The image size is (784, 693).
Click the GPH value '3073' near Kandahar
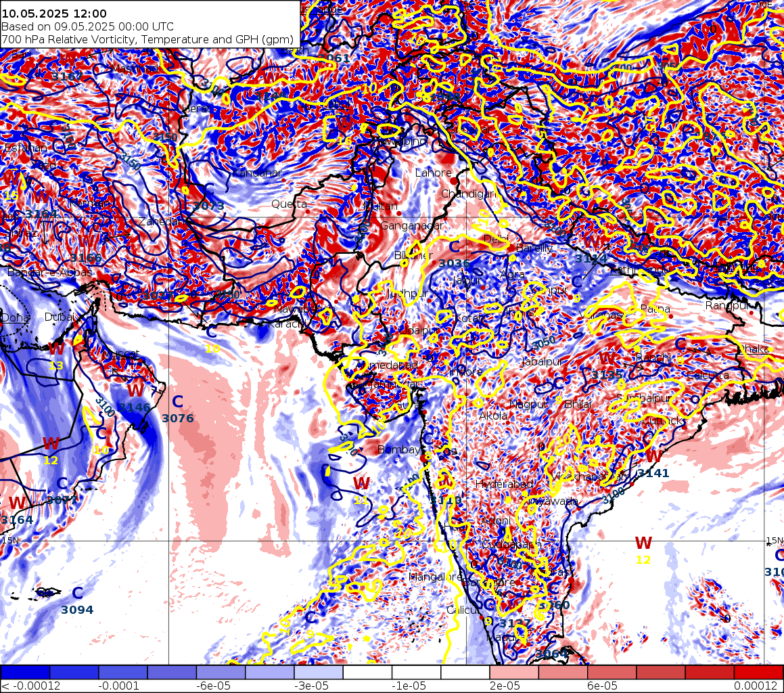tap(209, 206)
